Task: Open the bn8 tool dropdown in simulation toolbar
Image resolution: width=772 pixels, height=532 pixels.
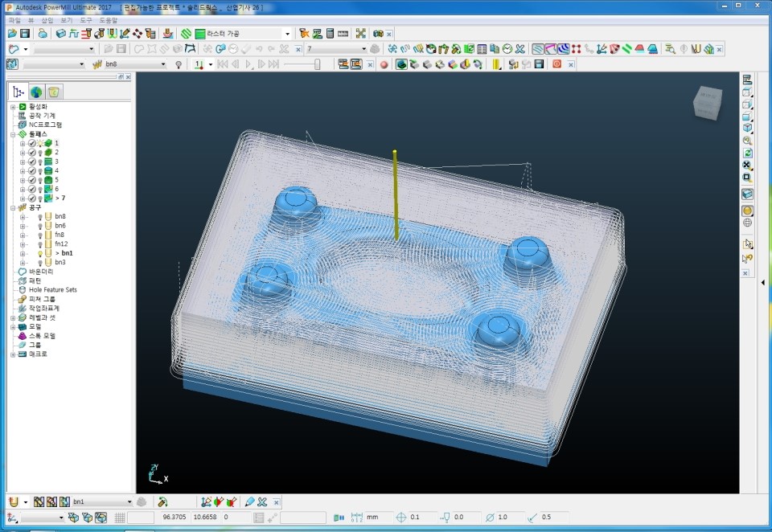Action: point(163,64)
